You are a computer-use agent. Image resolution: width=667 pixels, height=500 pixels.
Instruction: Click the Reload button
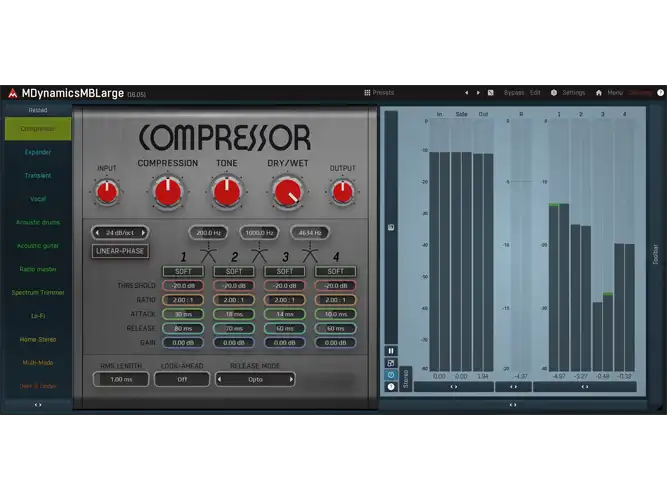tap(38, 110)
